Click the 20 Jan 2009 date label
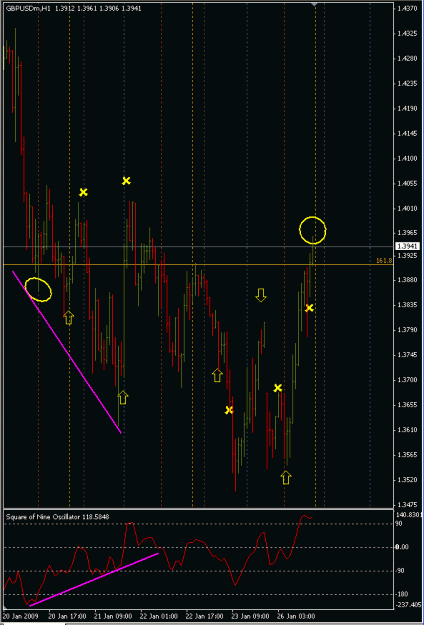 (21, 616)
